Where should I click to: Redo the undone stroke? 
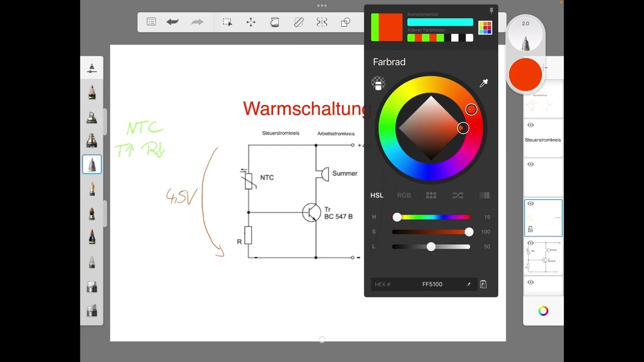click(x=197, y=22)
